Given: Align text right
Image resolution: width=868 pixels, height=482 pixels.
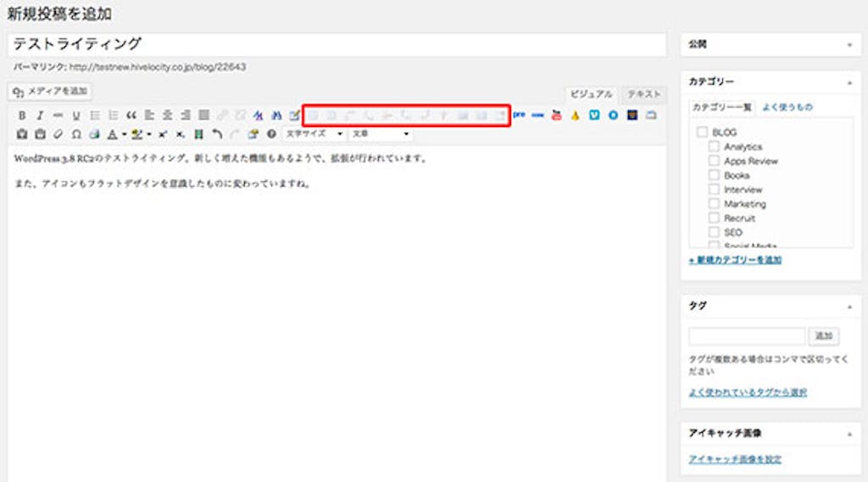Looking at the screenshot, I should (186, 115).
